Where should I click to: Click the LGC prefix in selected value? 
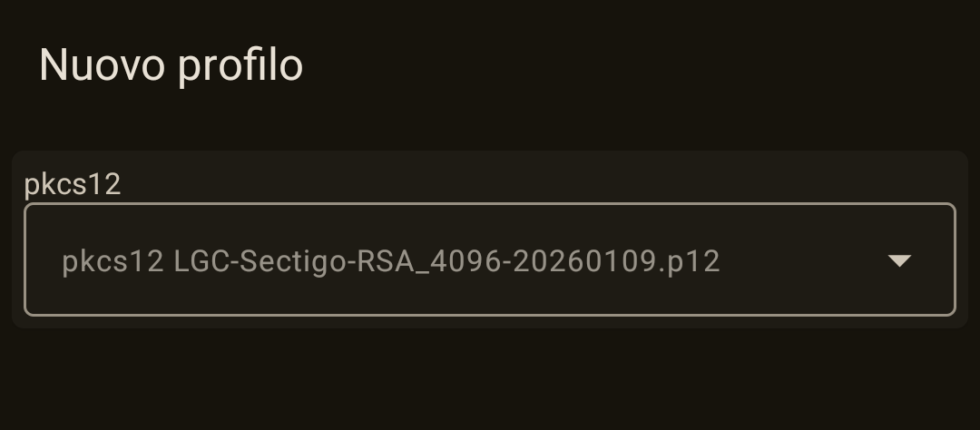(x=201, y=261)
